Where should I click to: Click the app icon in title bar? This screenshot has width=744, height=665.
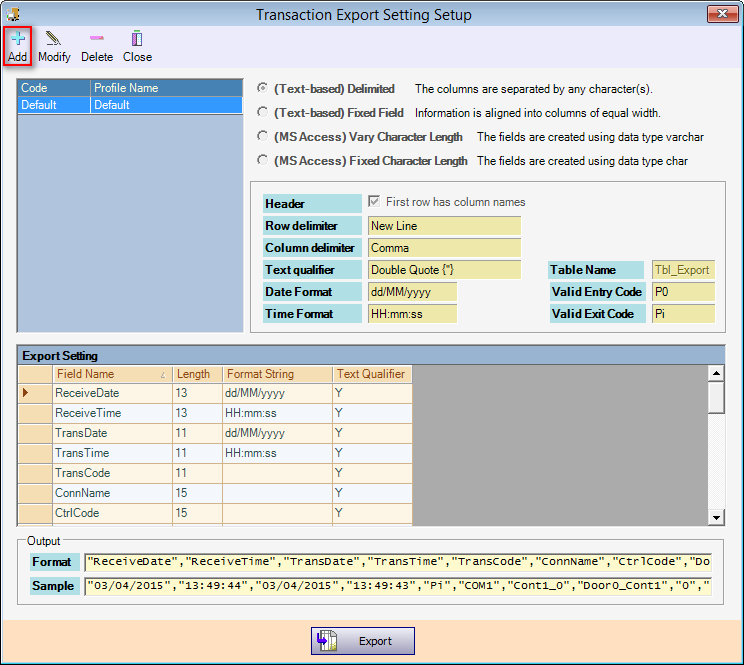(x=14, y=14)
